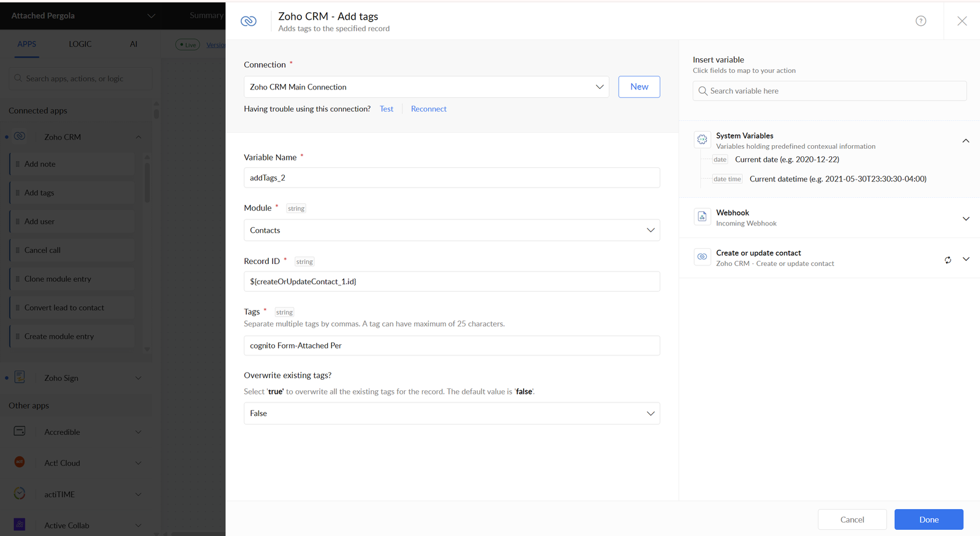
Task: Switch to the LOGIC tab
Action: pos(80,44)
